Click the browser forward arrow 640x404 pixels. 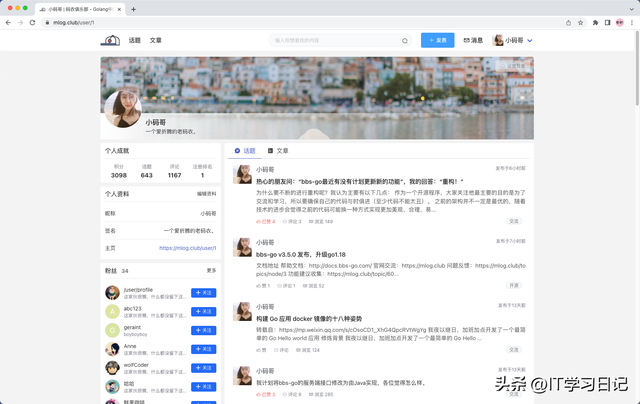tap(20, 22)
